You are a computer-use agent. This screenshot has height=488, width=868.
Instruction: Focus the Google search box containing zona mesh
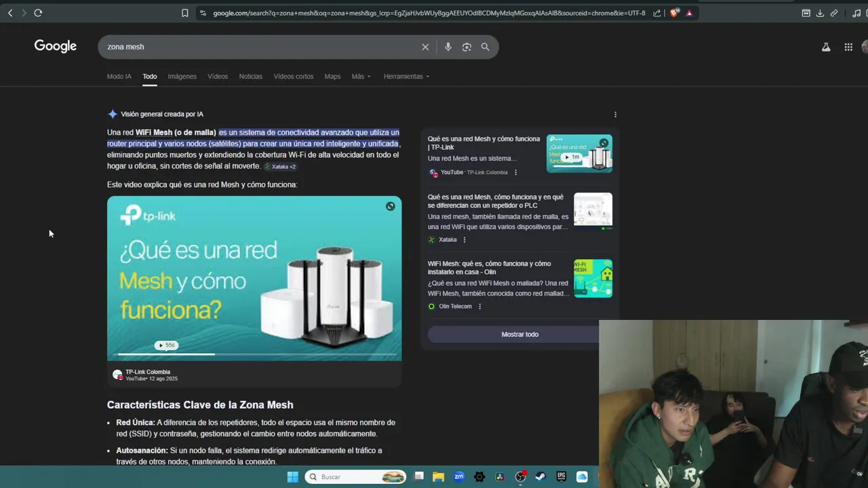tap(261, 47)
